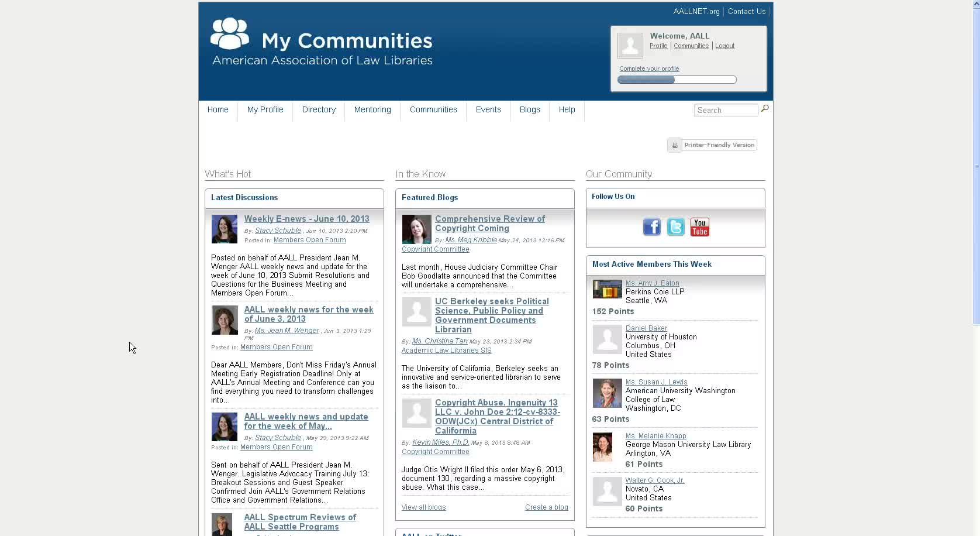The height and width of the screenshot is (536, 980).
Task: Open Kevin Miles, Ph.D. author link
Action: point(441,442)
